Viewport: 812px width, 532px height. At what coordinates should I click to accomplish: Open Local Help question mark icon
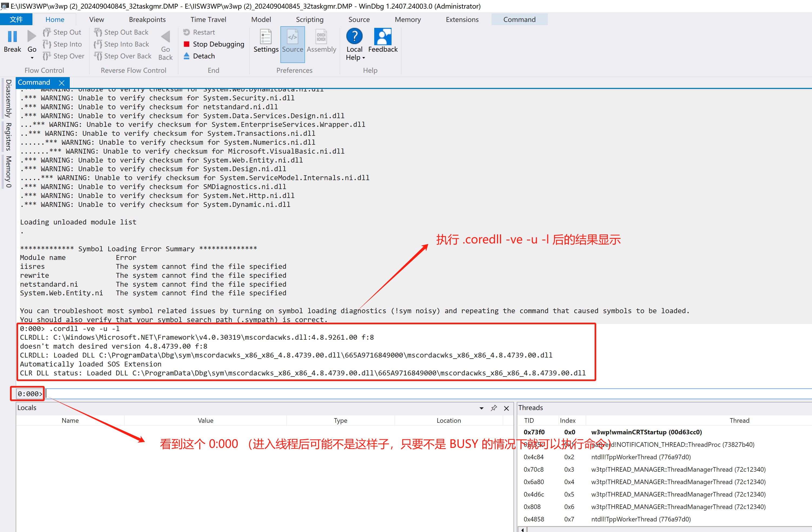[x=354, y=36]
